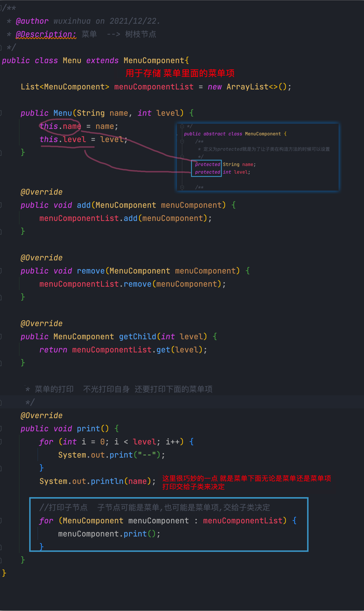Click the "new" keyword

tap(215, 87)
